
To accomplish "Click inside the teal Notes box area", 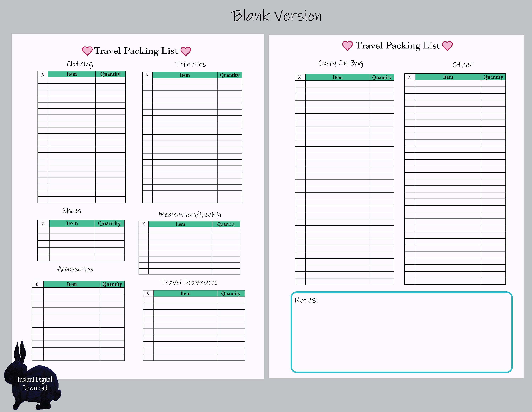I will pyautogui.click(x=402, y=336).
